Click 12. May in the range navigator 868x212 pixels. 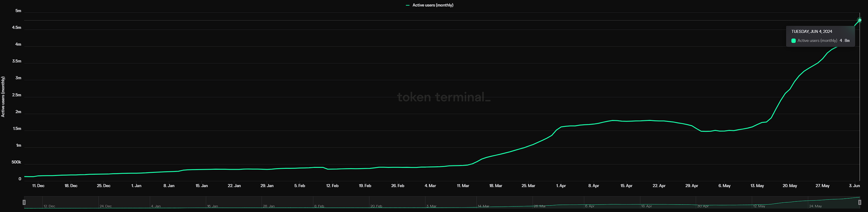(x=759, y=206)
